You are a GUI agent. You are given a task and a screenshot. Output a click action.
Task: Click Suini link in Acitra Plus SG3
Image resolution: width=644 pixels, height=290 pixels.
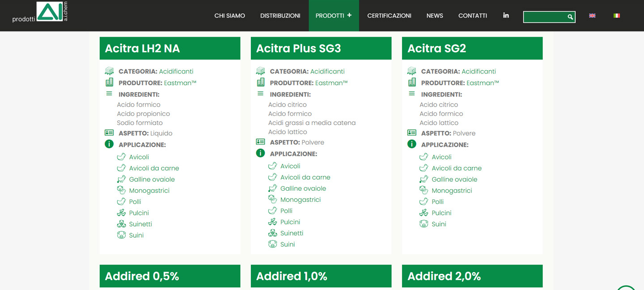point(288,244)
